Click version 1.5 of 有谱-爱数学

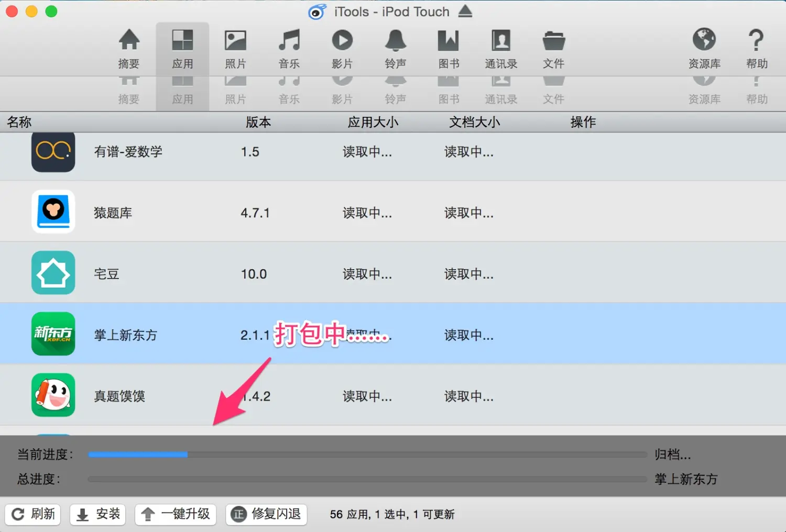click(250, 152)
